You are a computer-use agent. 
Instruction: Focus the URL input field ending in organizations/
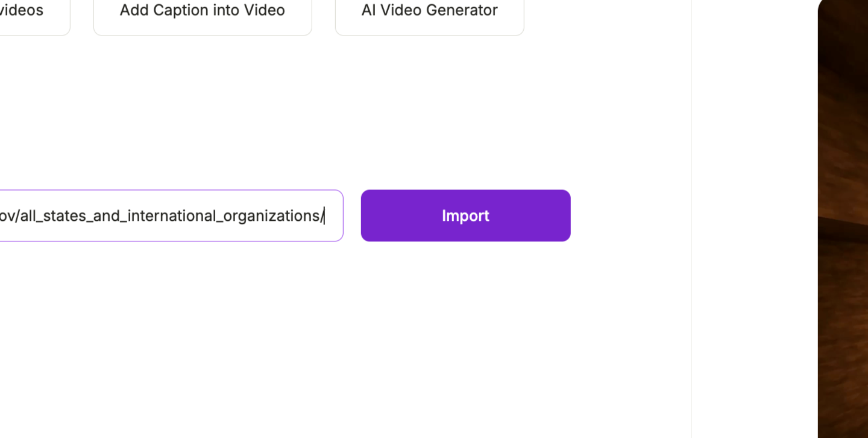(171, 215)
